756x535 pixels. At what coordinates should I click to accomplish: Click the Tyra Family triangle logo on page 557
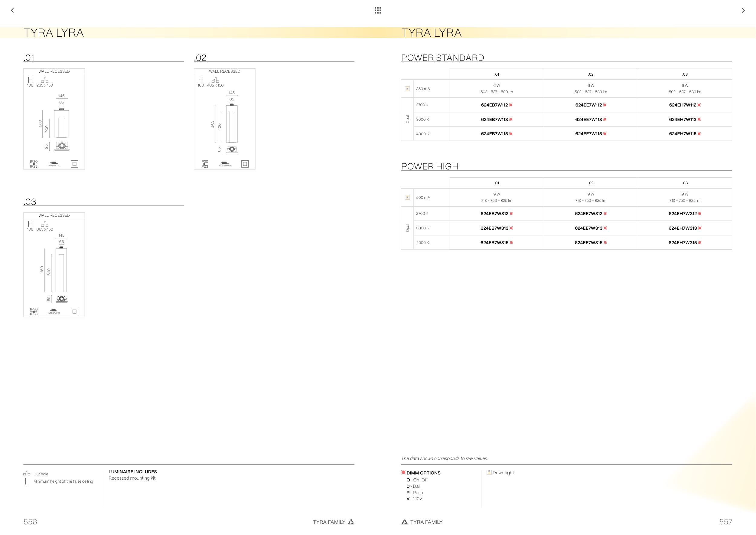(405, 522)
